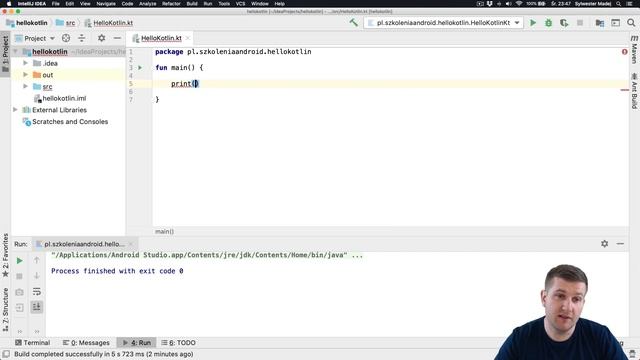Collapse all in Project panel
The height and width of the screenshot is (360, 640).
[82, 38]
